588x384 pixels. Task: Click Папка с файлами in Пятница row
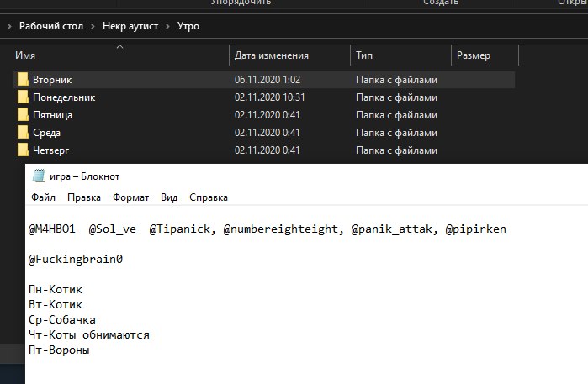pos(397,115)
